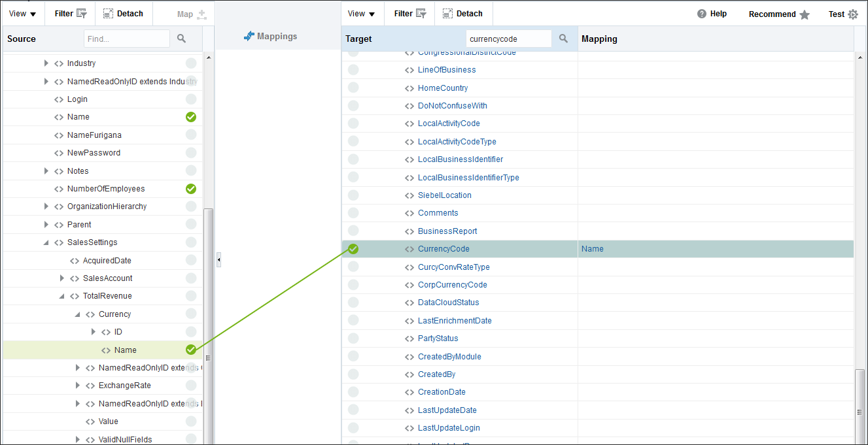The width and height of the screenshot is (868, 445).
Task: Open the View menu in the Source panel
Action: 22,13
